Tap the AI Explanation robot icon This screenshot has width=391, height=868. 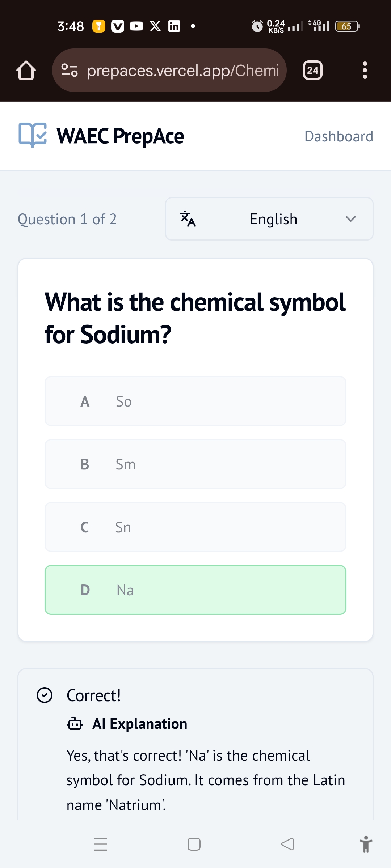[75, 724]
